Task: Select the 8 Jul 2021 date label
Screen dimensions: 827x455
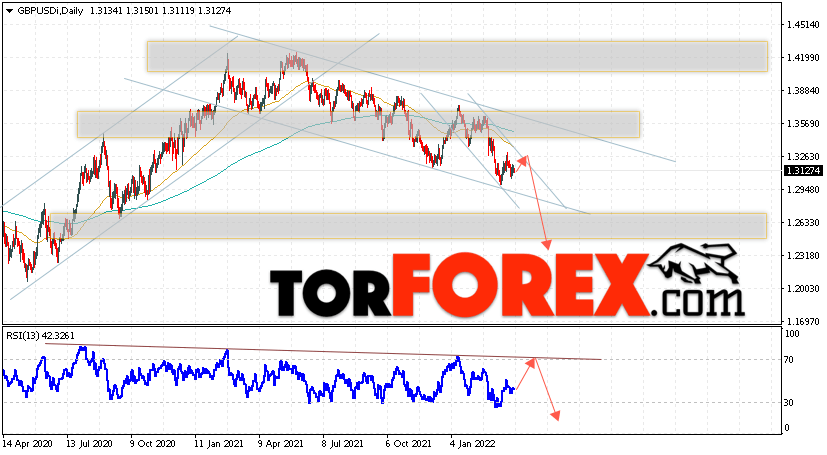Action: [x=343, y=444]
